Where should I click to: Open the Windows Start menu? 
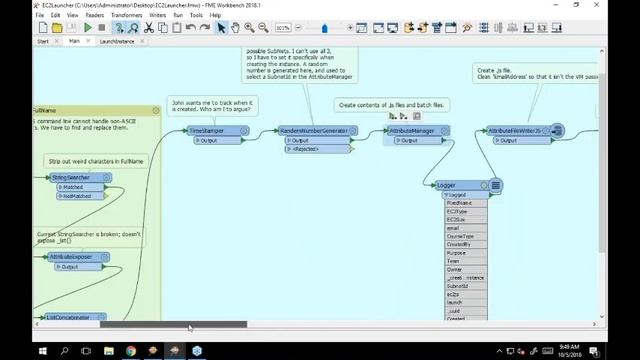point(42,351)
